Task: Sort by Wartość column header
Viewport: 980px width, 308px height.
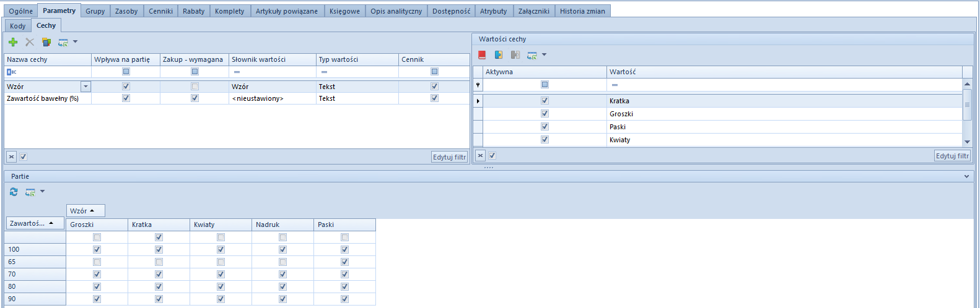Action: coord(784,72)
